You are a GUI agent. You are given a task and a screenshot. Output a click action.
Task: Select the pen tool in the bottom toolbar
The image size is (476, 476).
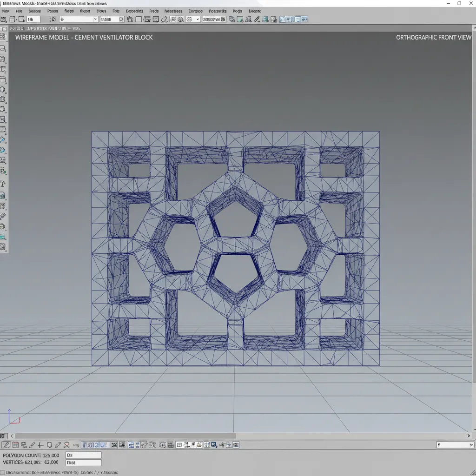click(x=31, y=445)
